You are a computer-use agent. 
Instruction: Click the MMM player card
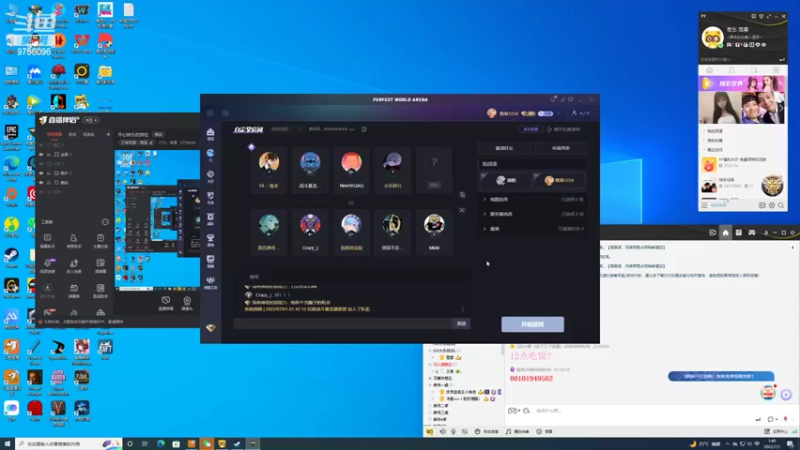434,231
